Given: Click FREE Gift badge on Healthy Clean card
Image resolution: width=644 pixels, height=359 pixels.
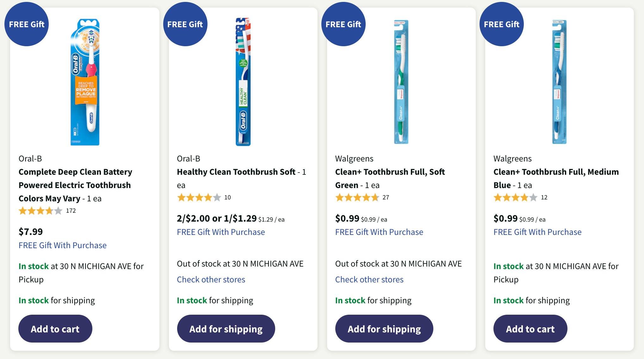Looking at the screenshot, I should (x=185, y=24).
